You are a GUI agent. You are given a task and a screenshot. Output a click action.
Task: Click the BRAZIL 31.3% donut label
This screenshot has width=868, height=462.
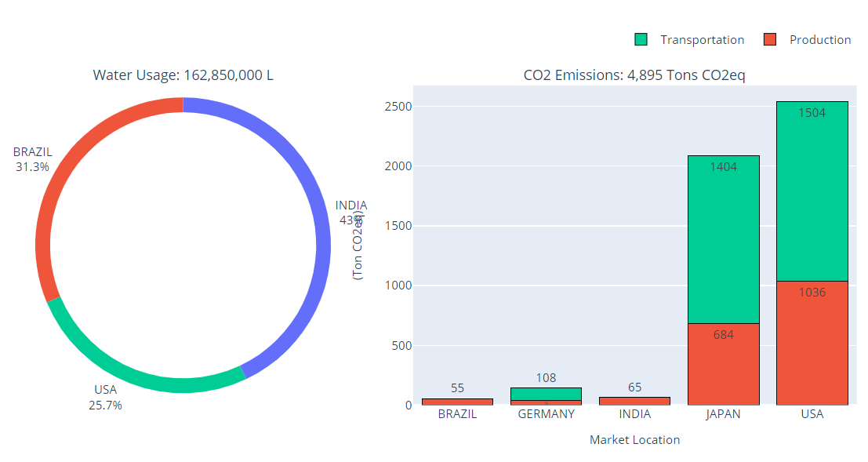[31, 159]
